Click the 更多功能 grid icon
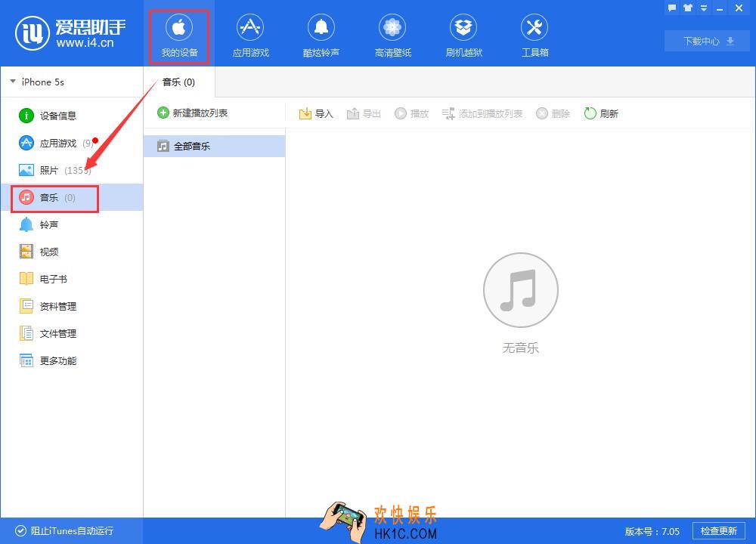This screenshot has height=544, width=756. click(26, 360)
